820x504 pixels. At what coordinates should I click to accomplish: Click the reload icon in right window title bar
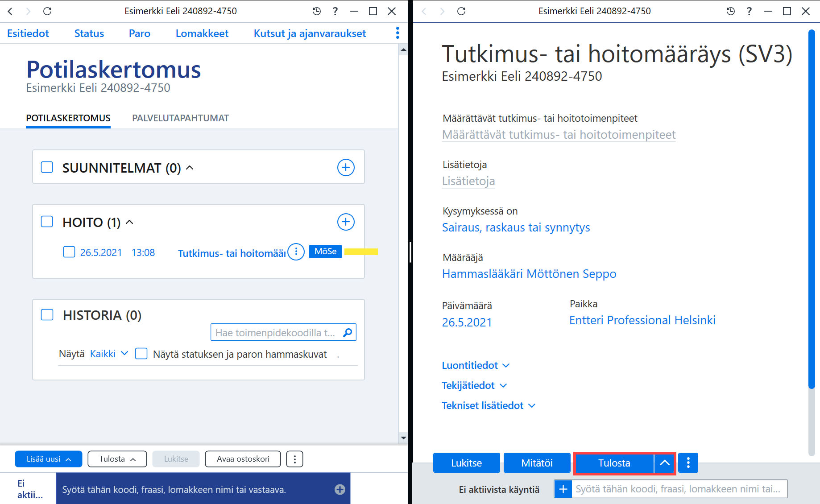(461, 11)
